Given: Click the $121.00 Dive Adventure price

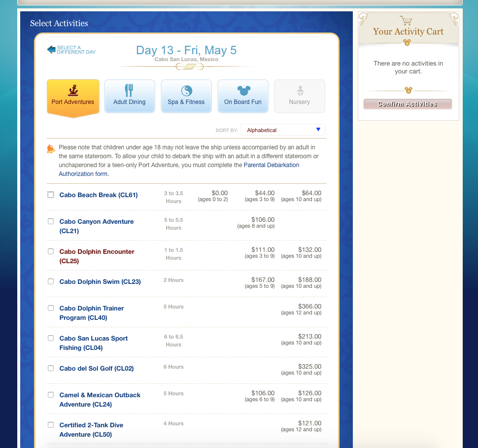Looking at the screenshot, I should pyautogui.click(x=310, y=423).
